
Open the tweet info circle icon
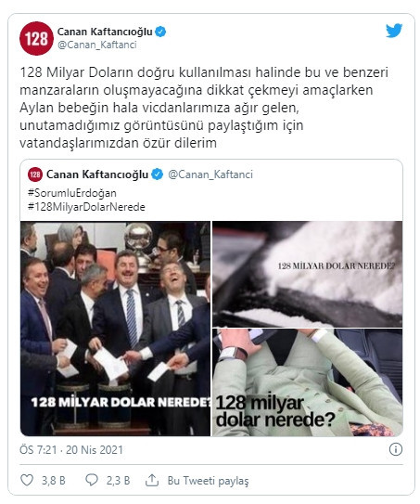396,449
